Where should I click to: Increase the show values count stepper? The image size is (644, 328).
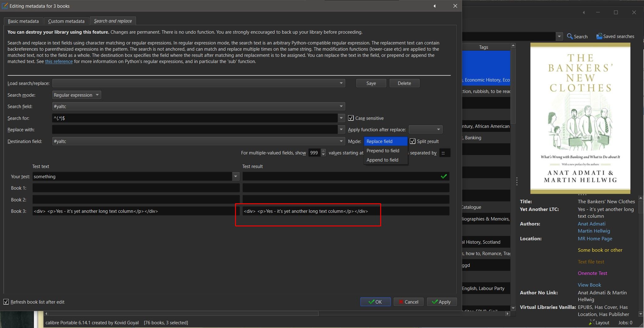(323, 151)
